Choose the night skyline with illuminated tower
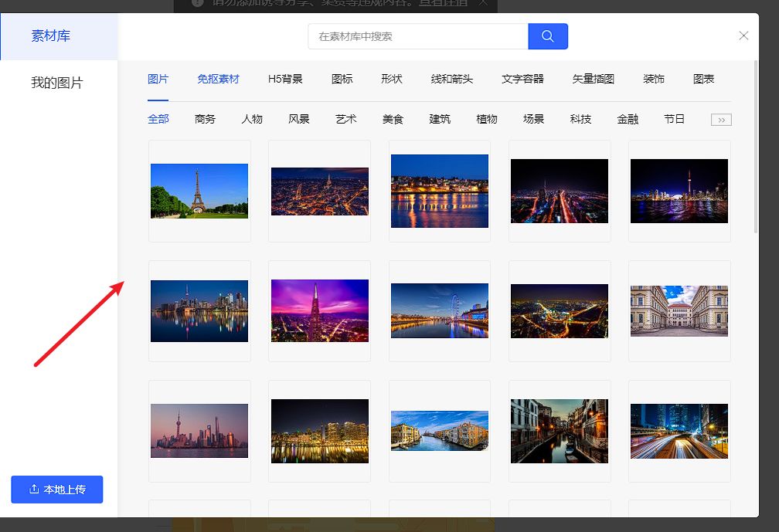 [x=679, y=191]
